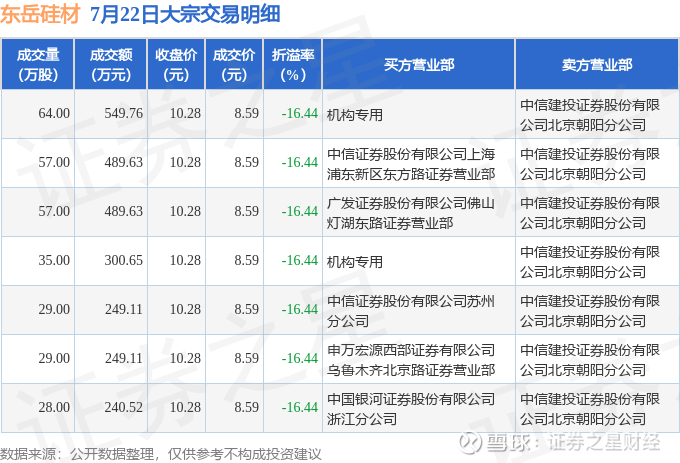Select the 收盘价(元) column header
This screenshot has width=680, height=463.
[176, 65]
